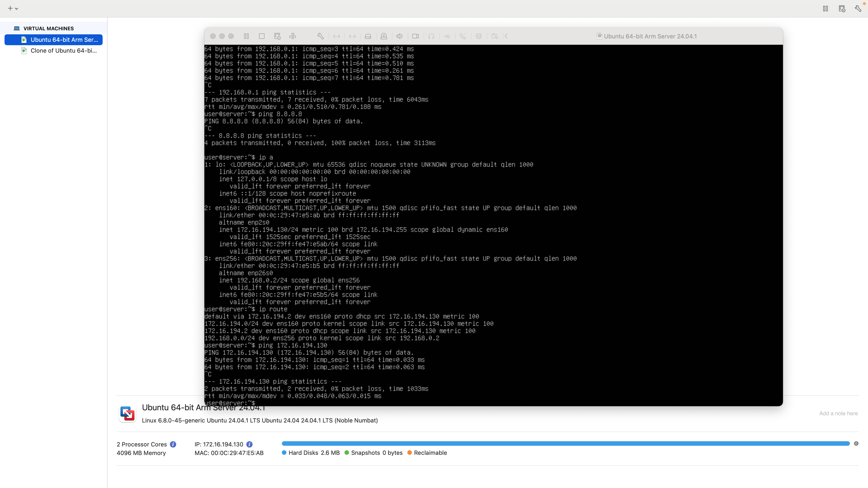Click the Hard Disks blue legend dot

pos(284,453)
